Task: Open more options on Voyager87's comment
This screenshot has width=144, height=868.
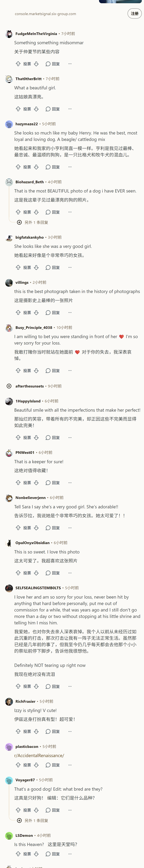Action: (x=70, y=810)
